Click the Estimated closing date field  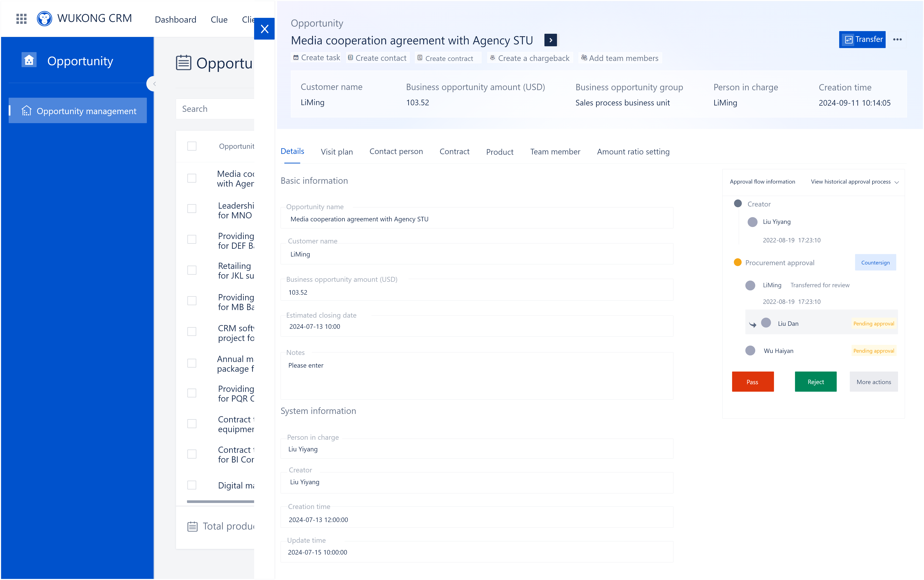click(x=477, y=326)
